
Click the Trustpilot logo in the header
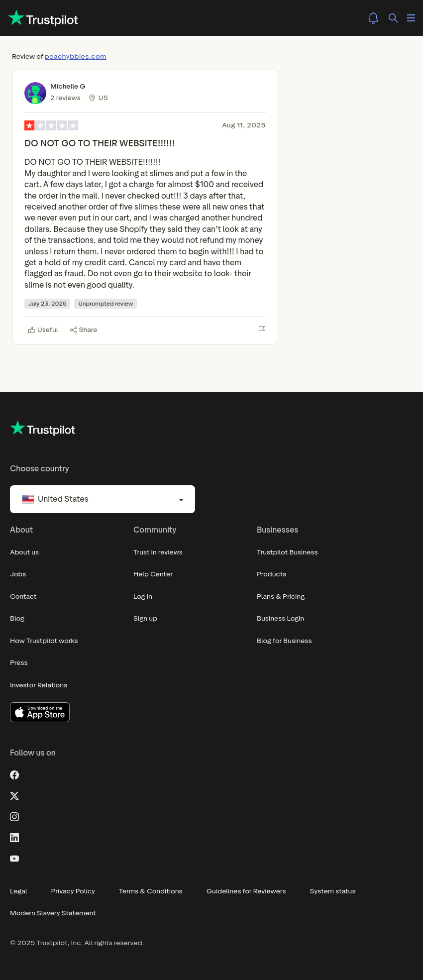pos(43,18)
